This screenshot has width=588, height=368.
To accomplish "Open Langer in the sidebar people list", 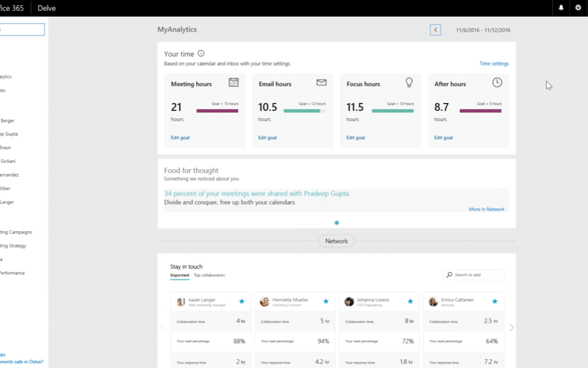I will (x=7, y=202).
